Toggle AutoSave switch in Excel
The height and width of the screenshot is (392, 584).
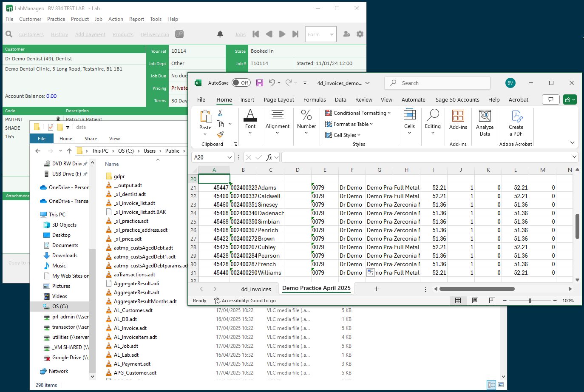[x=241, y=83]
